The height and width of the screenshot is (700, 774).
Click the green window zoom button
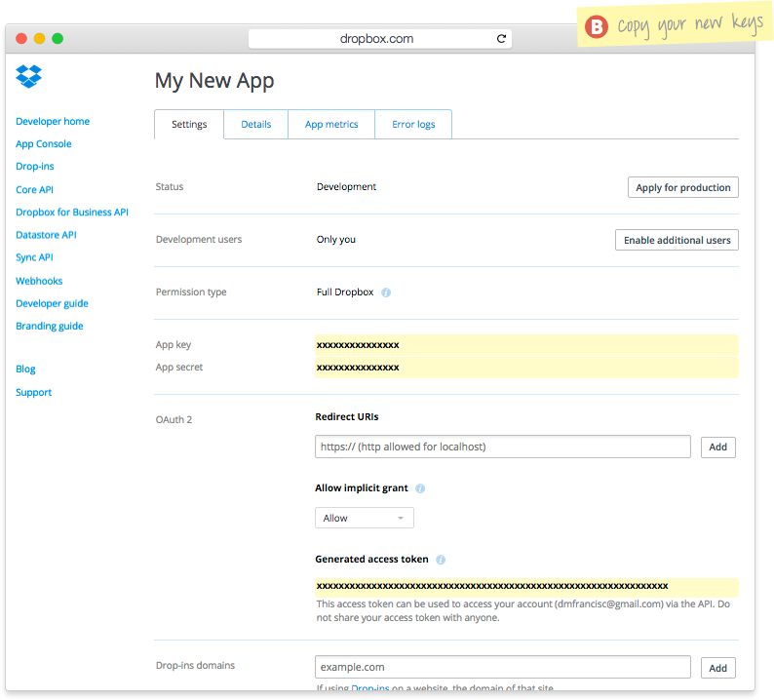pos(58,38)
